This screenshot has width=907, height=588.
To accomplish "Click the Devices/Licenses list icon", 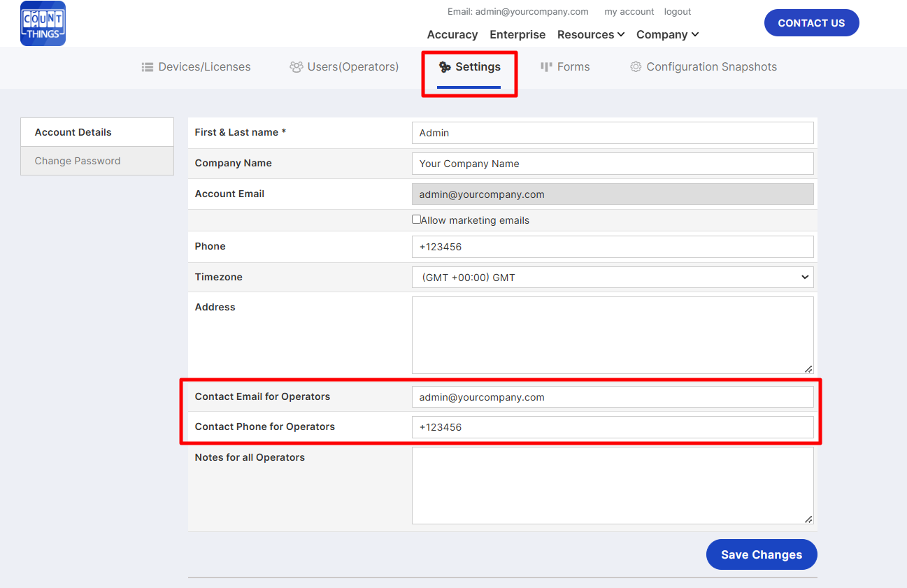I will [148, 67].
